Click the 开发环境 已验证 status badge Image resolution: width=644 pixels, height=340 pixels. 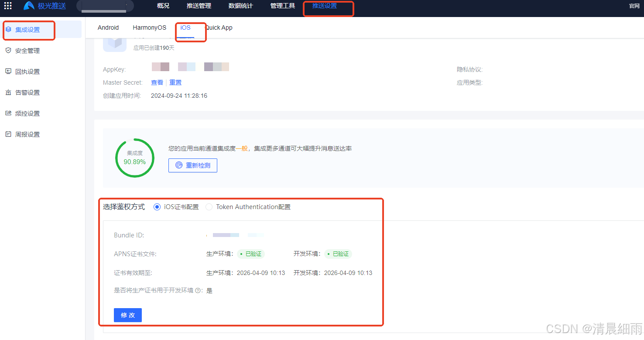(x=338, y=254)
